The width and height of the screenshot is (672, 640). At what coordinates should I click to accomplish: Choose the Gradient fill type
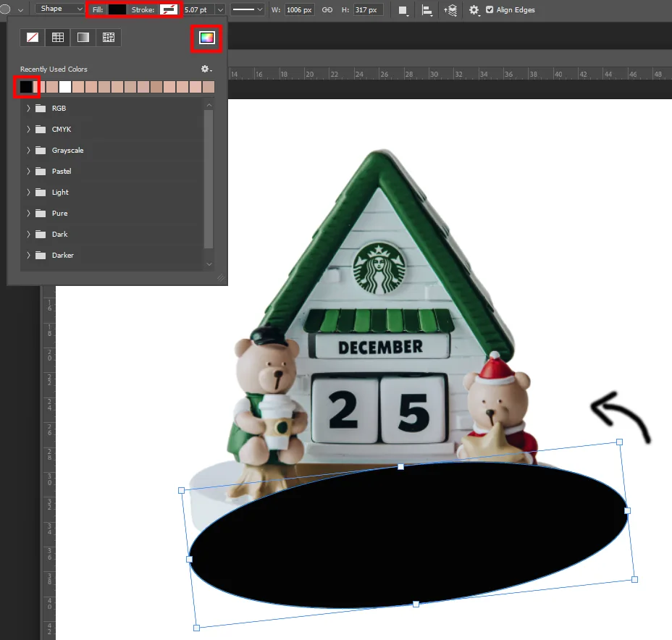pyautogui.click(x=83, y=38)
